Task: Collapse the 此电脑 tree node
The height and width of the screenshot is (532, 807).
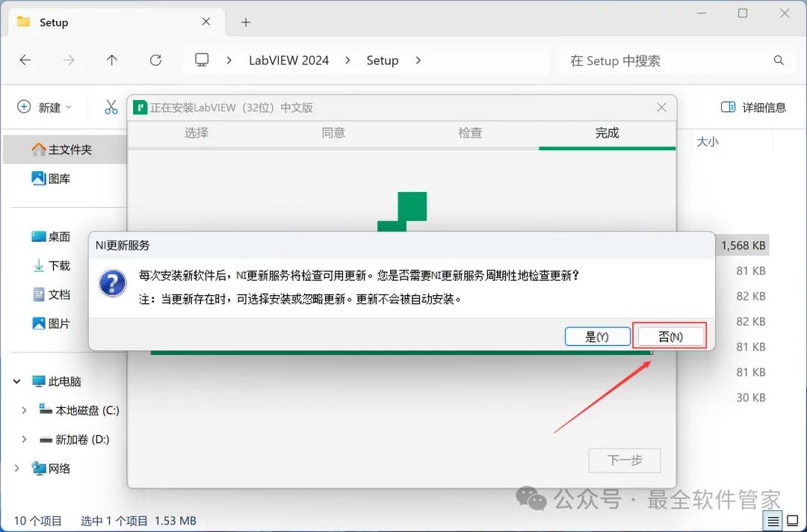Action: (x=16, y=381)
